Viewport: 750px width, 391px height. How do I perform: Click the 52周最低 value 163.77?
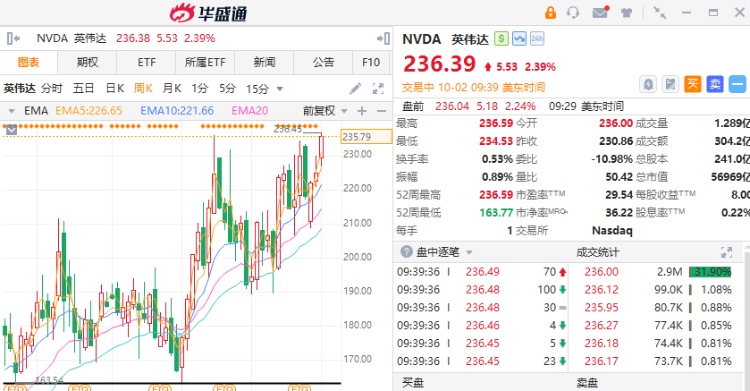[x=496, y=212]
